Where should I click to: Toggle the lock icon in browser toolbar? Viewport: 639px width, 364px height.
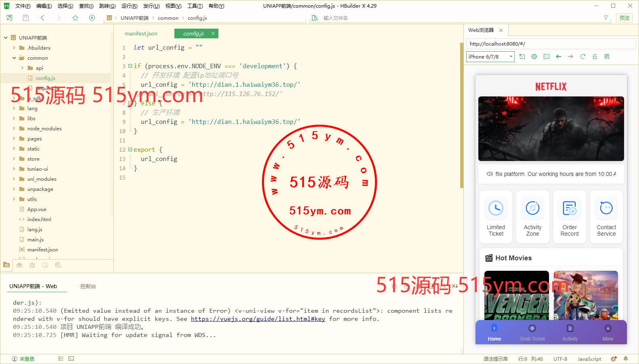[x=595, y=56]
